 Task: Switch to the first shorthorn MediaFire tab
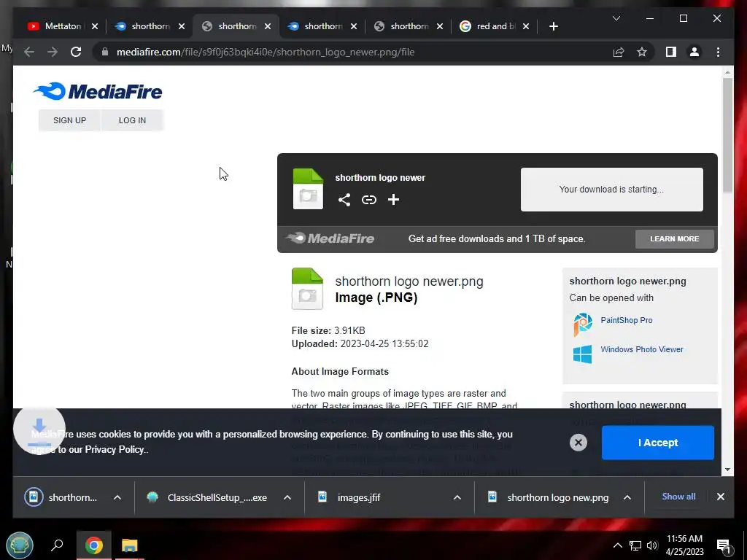150,26
